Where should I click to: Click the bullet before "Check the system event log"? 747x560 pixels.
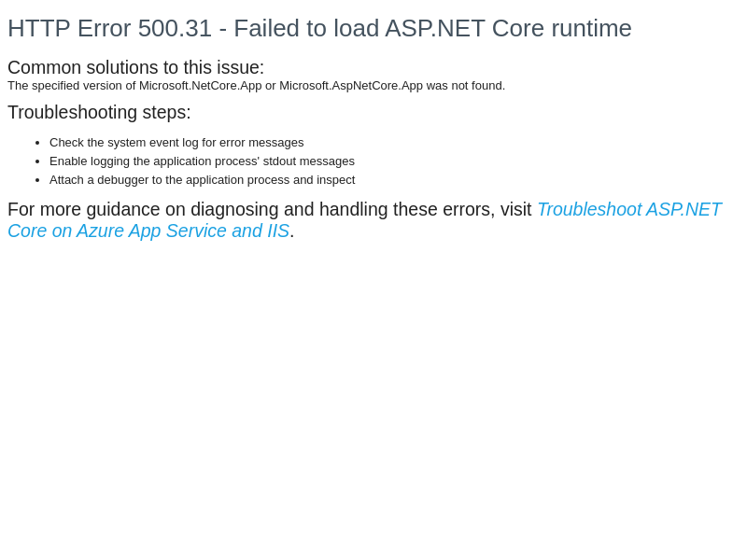coord(37,143)
